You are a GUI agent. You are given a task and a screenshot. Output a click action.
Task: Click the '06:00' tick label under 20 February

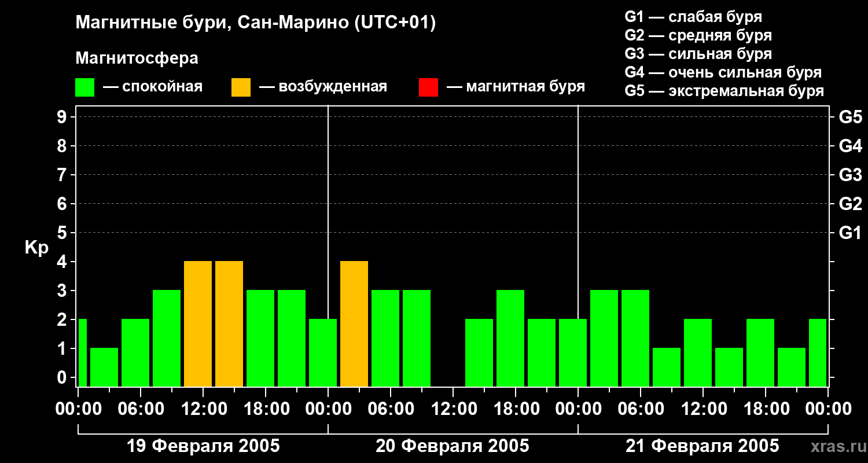391,409
